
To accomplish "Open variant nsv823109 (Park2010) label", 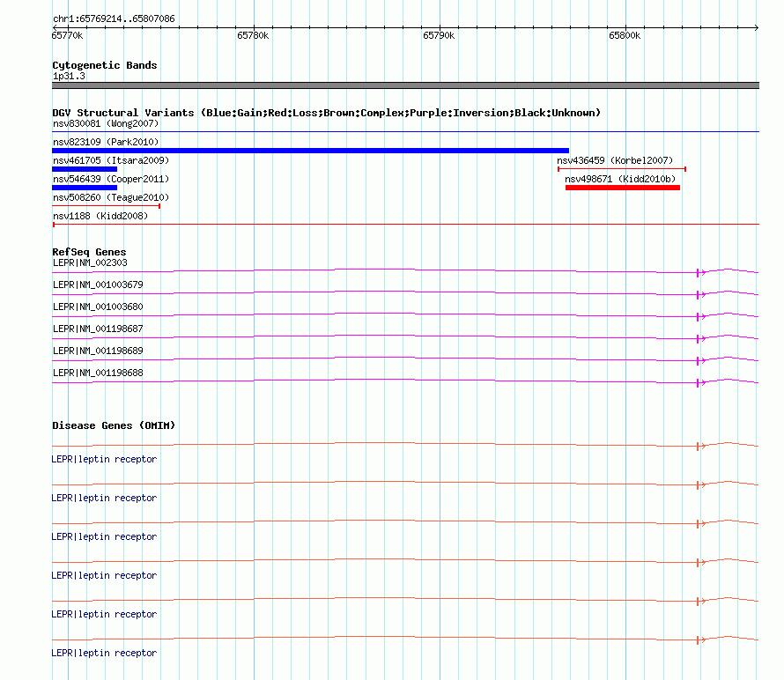I will tap(106, 142).
